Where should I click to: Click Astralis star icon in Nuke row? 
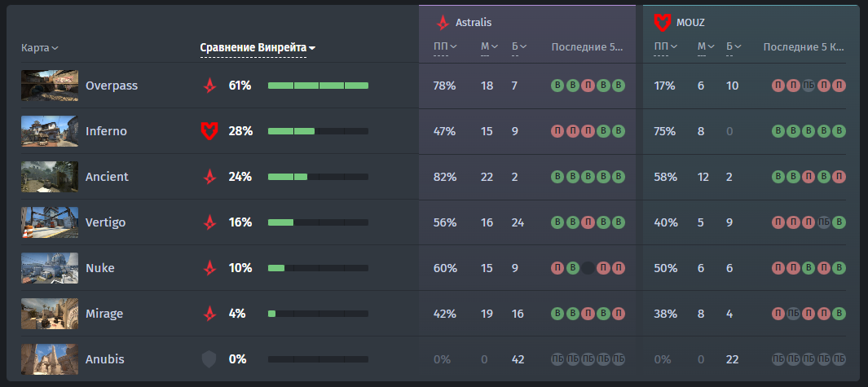[209, 268]
